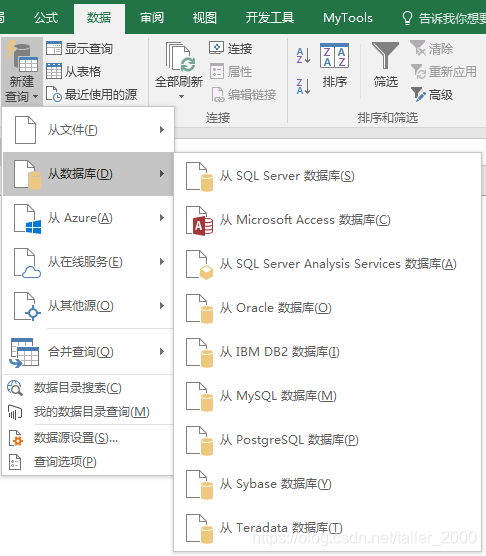Expand the 合并查询(Q) submenu arrow
The image size is (486, 556).
click(162, 351)
